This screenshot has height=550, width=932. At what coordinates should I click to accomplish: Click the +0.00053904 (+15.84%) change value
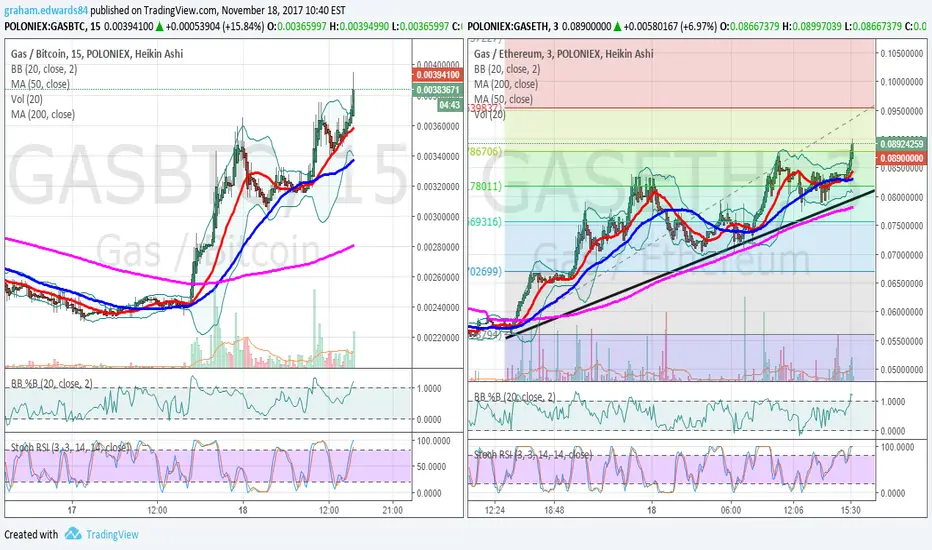pyautogui.click(x=215, y=26)
